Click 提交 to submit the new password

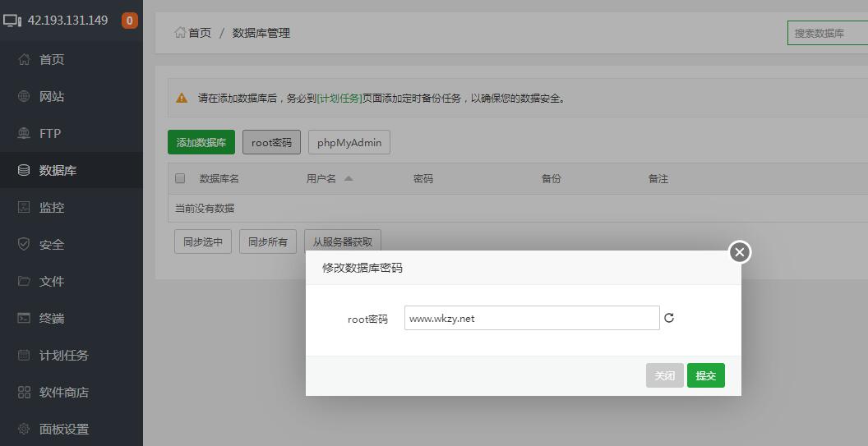tap(705, 375)
